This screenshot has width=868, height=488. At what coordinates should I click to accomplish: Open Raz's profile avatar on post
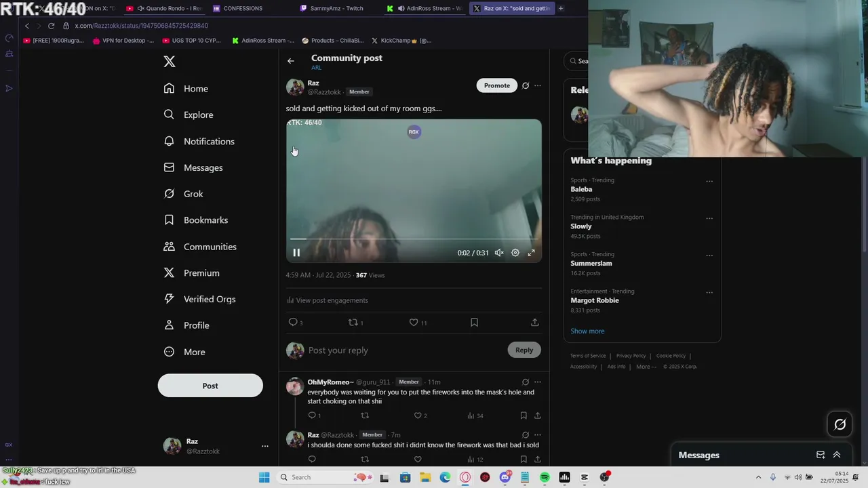pyautogui.click(x=295, y=87)
